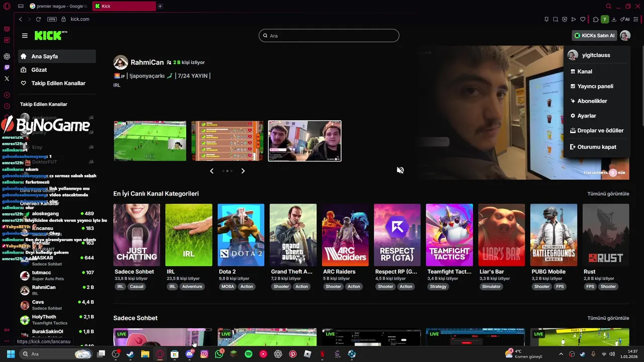Open Teamfight Tactics category card
This screenshot has width=644, height=362.
pyautogui.click(x=449, y=235)
